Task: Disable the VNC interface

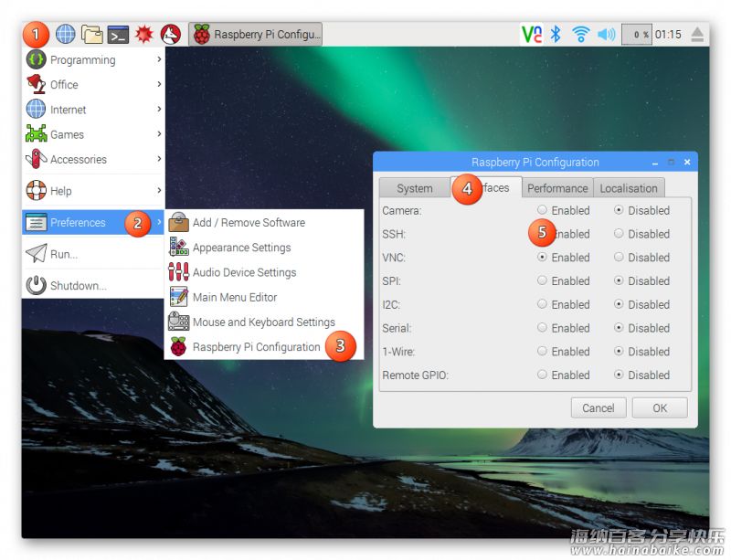Action: coord(619,257)
